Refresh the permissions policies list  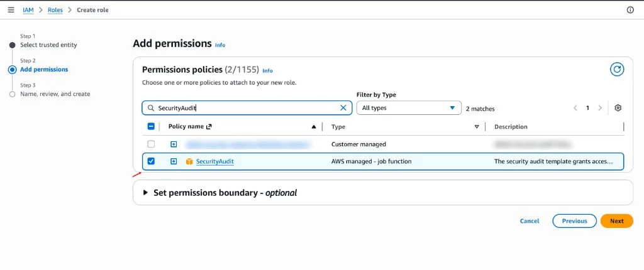tap(616, 69)
